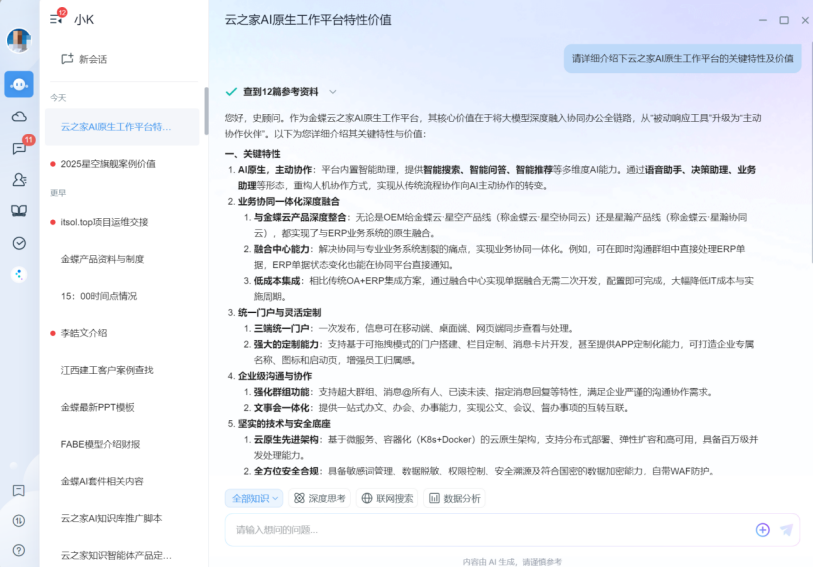The width and height of the screenshot is (813, 567).
Task: Collapse the conversation list via menu icon
Action: point(56,19)
